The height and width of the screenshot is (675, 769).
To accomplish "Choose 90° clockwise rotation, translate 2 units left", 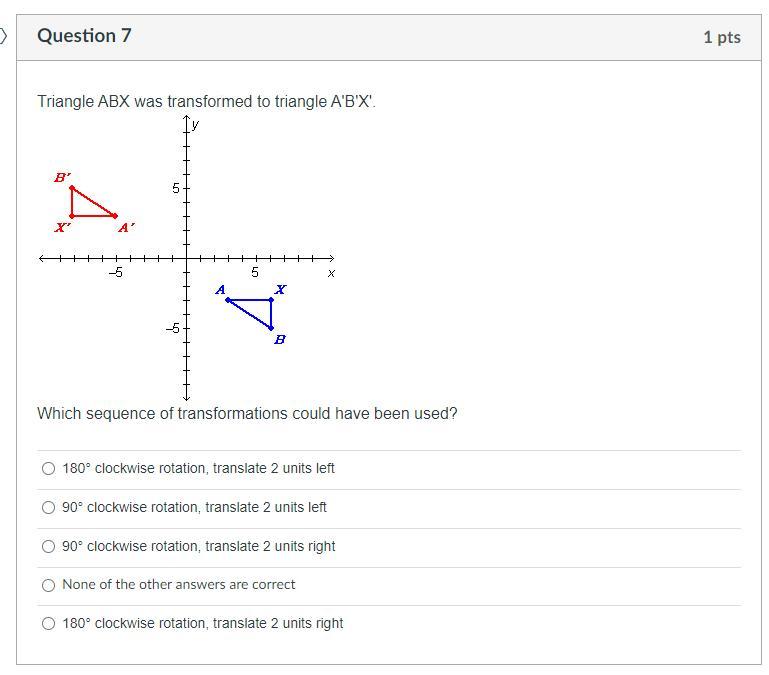I will pyautogui.click(x=48, y=508).
